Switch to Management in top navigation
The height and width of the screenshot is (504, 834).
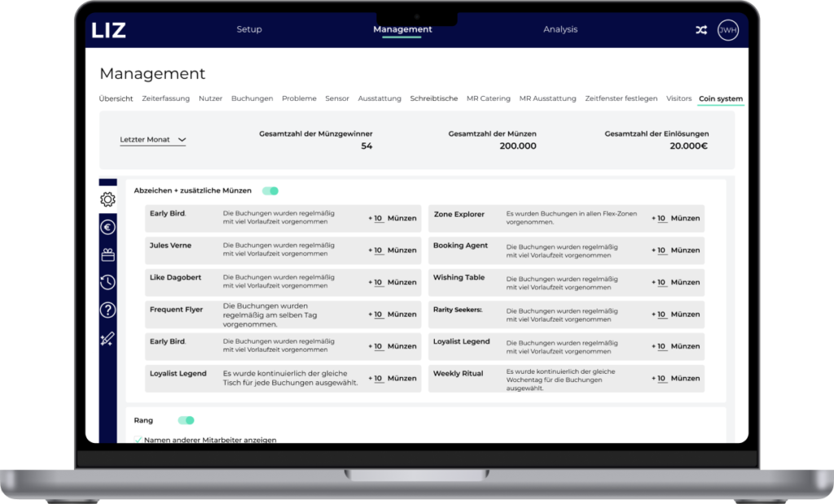point(402,29)
